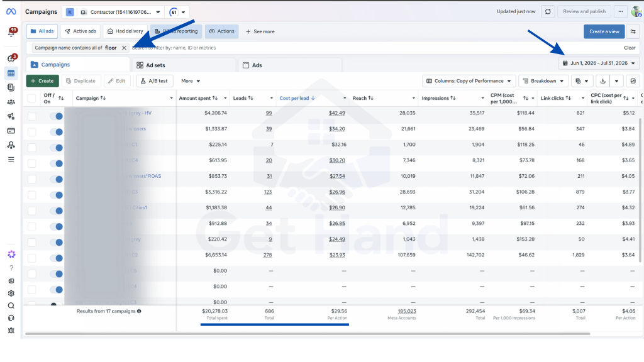Click the horizontal scrollbar under the table

(x=308, y=334)
